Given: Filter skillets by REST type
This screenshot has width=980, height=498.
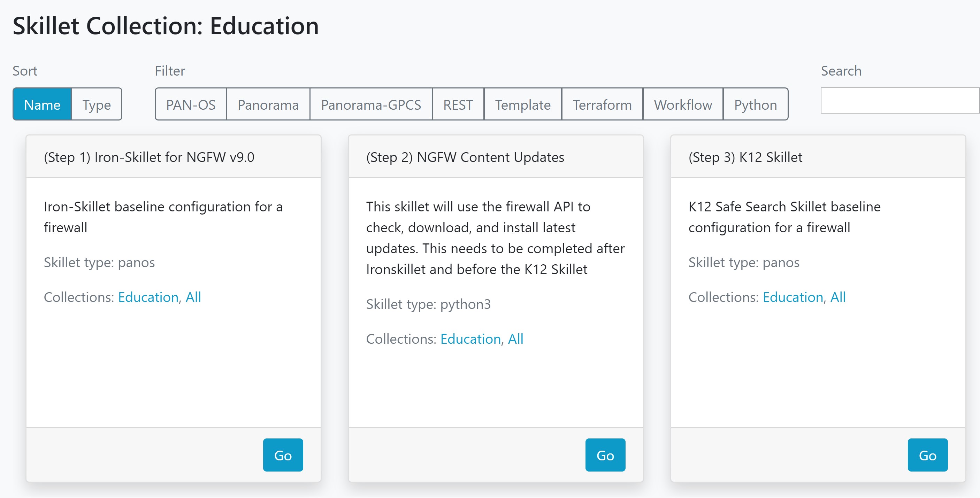Looking at the screenshot, I should click(x=458, y=104).
